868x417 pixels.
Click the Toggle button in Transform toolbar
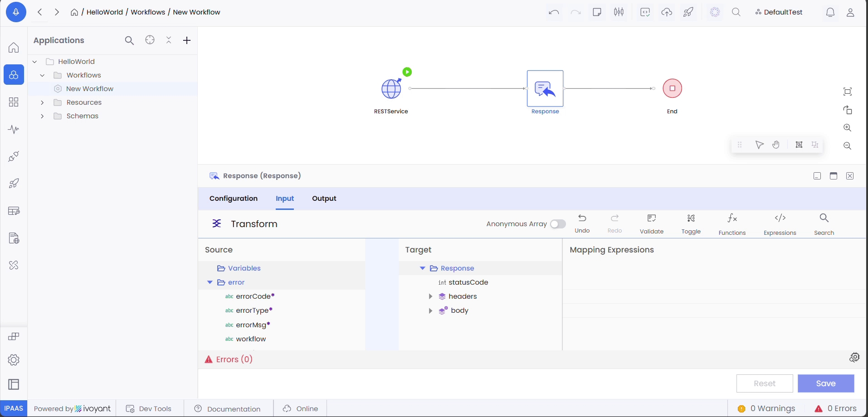tap(691, 219)
